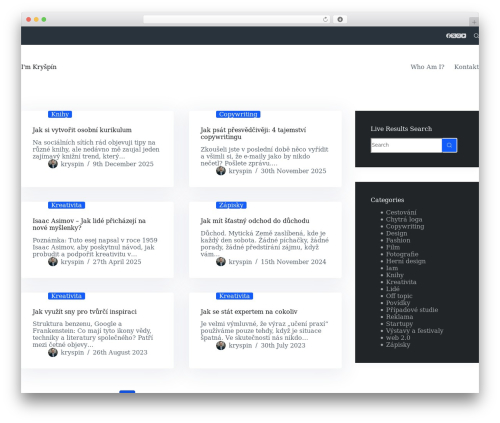Select Povídky category
Viewport: 500px width, 423px height.
398,303
